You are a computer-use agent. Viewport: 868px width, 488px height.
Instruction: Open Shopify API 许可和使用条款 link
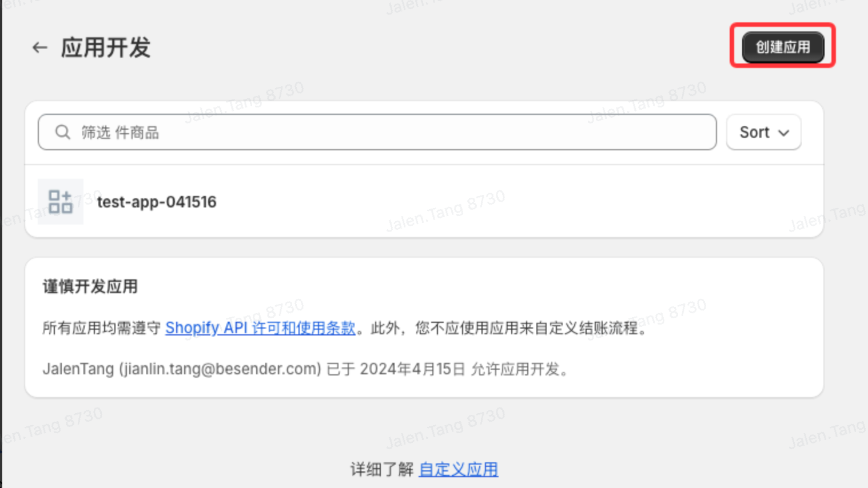(x=260, y=328)
